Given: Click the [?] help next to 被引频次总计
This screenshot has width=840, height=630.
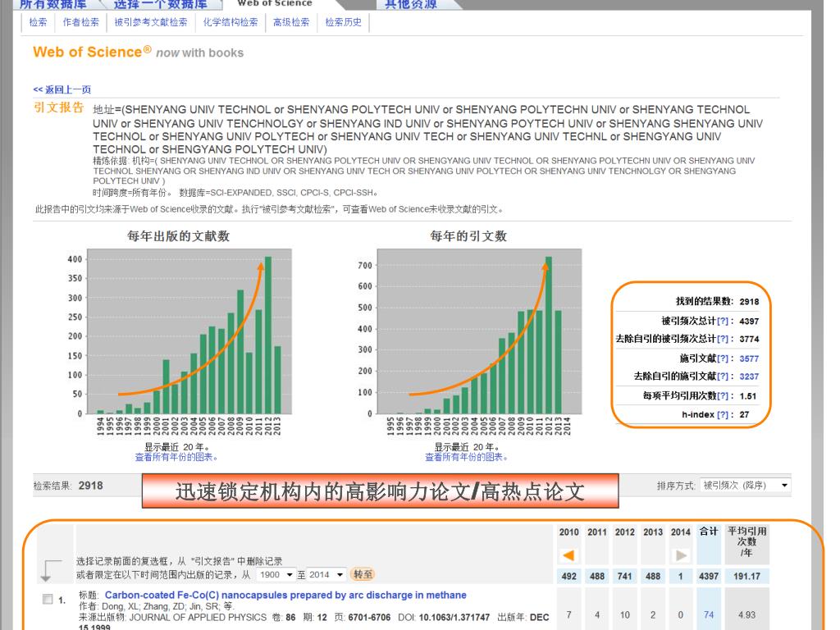Looking at the screenshot, I should click(x=723, y=322).
